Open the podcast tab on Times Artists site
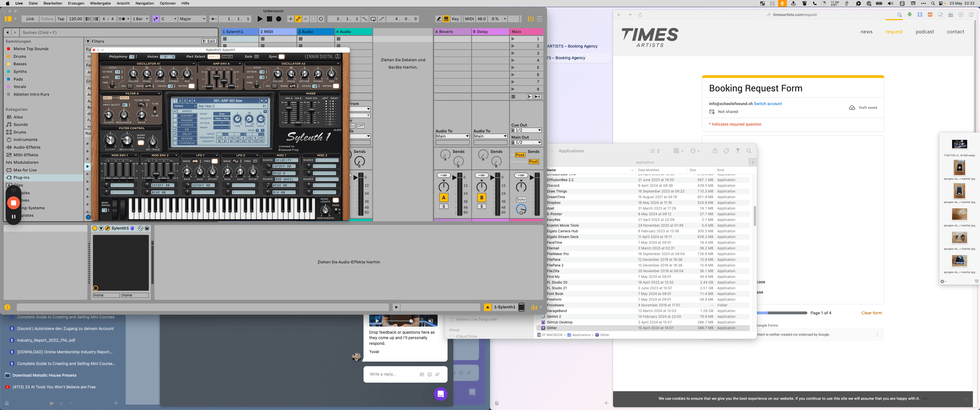 [924, 32]
